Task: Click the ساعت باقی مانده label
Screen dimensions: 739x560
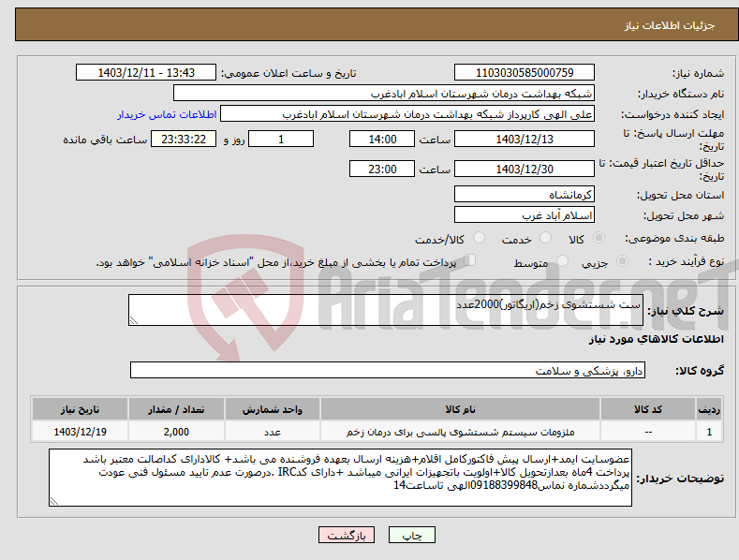Action: pyautogui.click(x=105, y=140)
